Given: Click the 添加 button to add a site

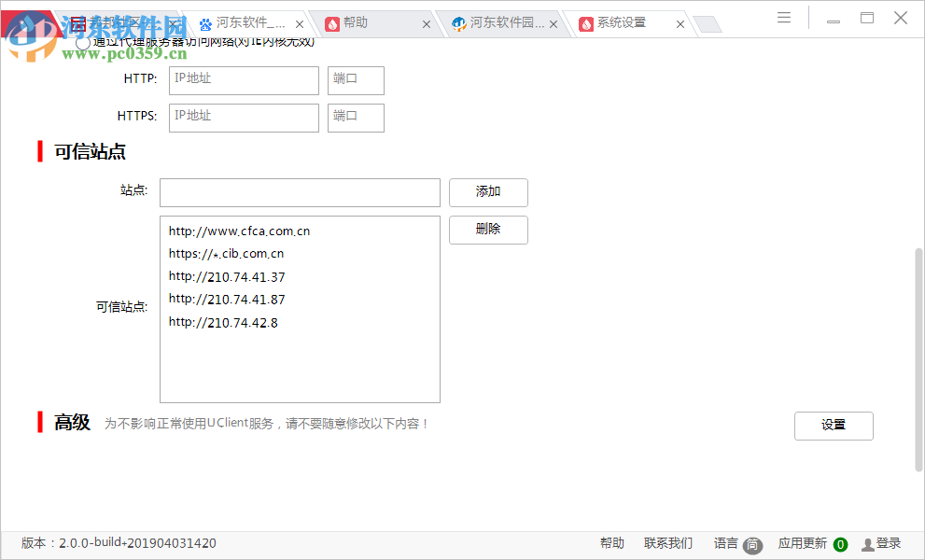Looking at the screenshot, I should [488, 192].
